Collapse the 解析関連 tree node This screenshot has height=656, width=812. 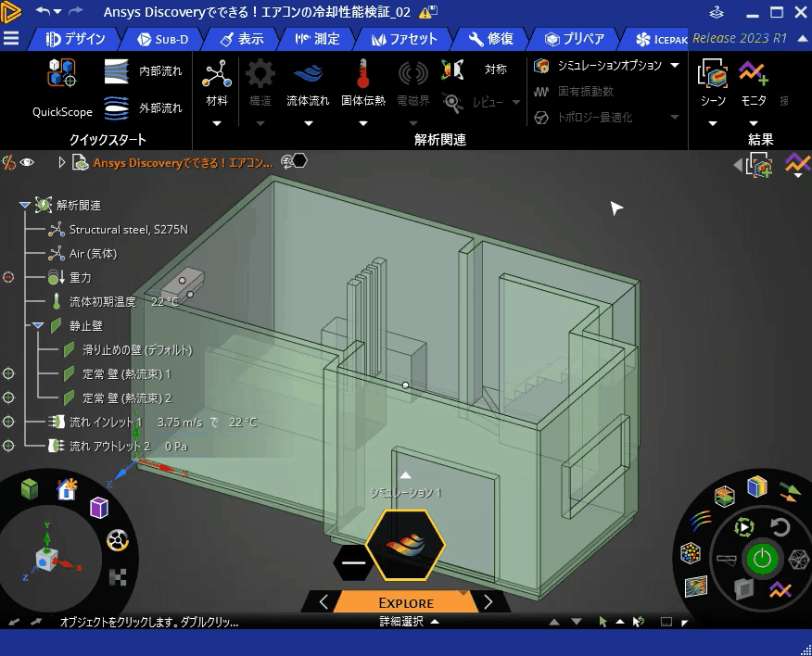[x=24, y=205]
